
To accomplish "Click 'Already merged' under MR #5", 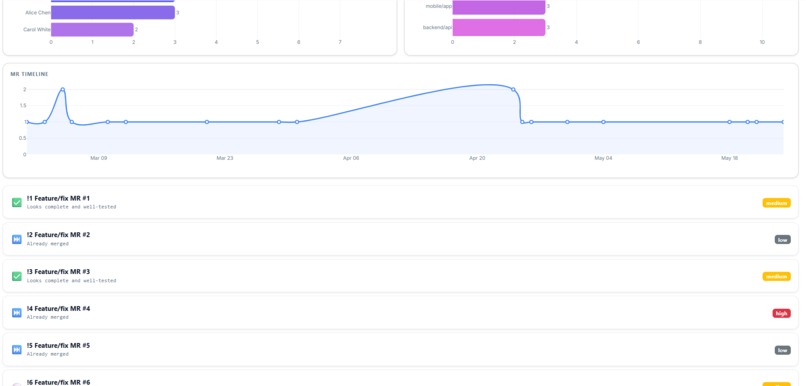I will [47, 354].
